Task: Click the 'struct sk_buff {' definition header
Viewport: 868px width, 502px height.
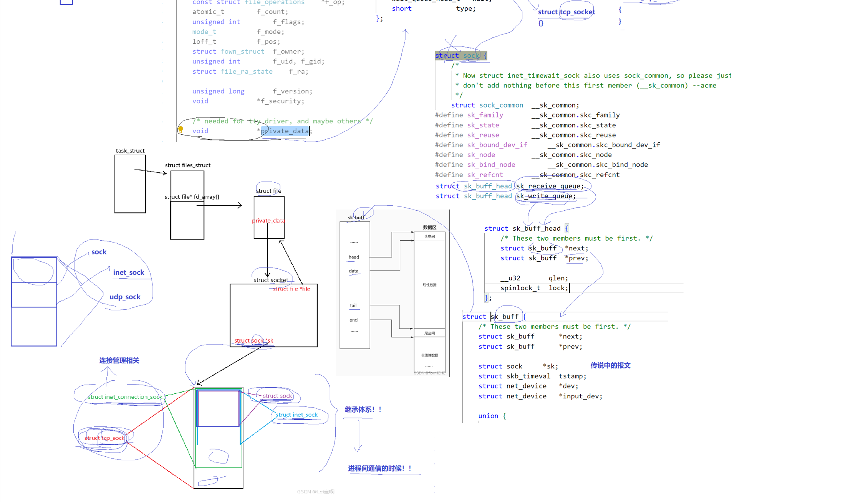Action: pyautogui.click(x=494, y=317)
